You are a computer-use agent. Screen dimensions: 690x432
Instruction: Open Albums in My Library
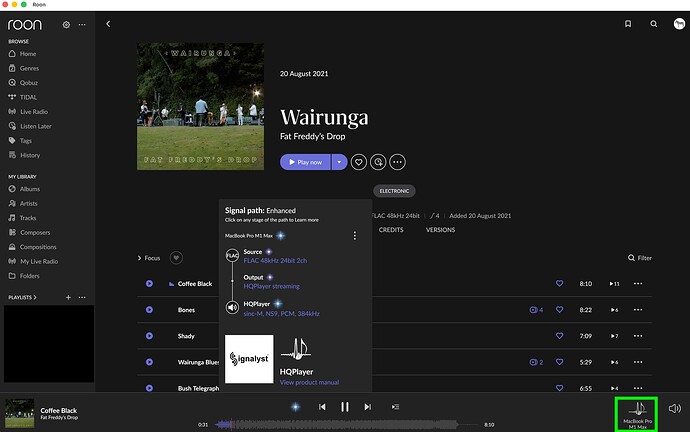click(24, 189)
